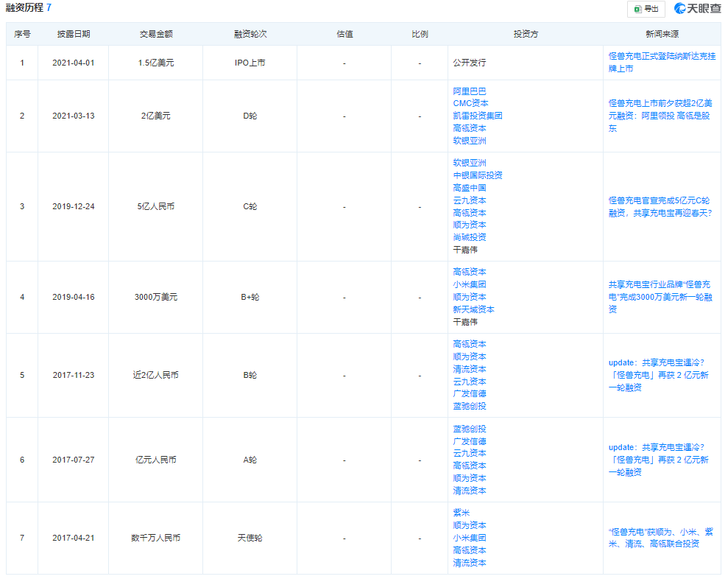This screenshot has width=728, height=579.
Task: Click the round cell B+轮
Action: pos(250,297)
